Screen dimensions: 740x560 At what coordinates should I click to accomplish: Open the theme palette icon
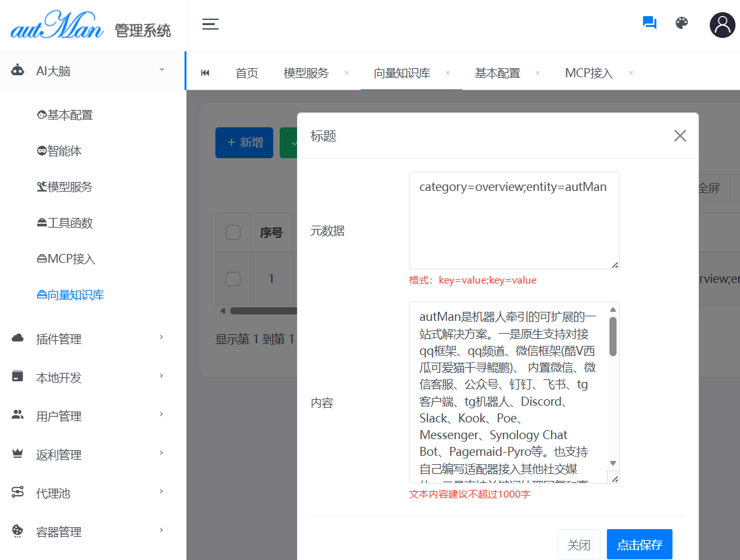point(681,23)
